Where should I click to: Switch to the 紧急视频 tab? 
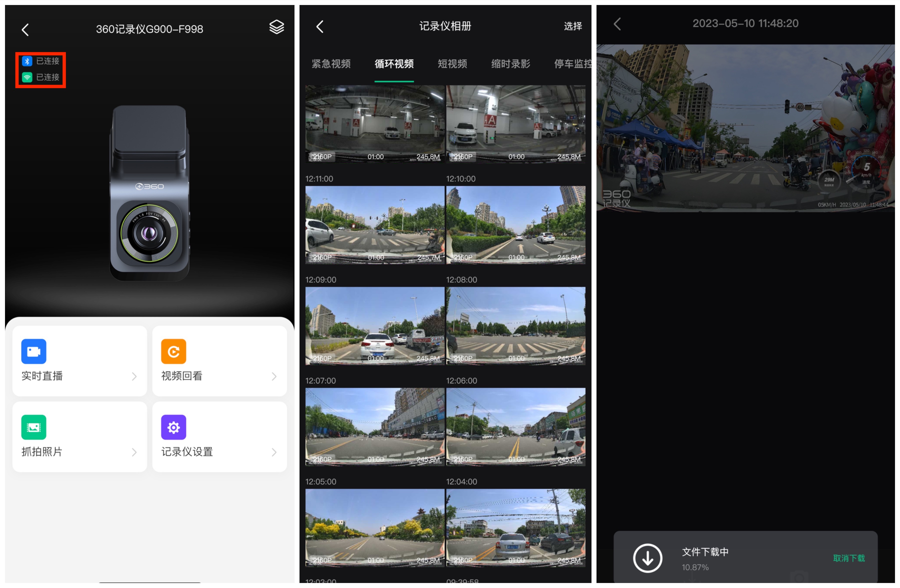[331, 64]
